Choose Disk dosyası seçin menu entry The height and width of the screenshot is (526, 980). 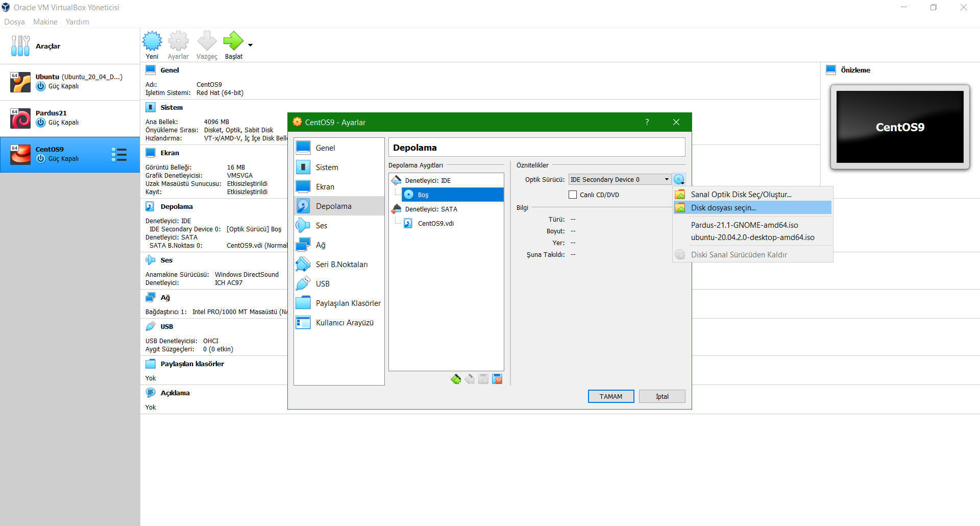(752, 207)
